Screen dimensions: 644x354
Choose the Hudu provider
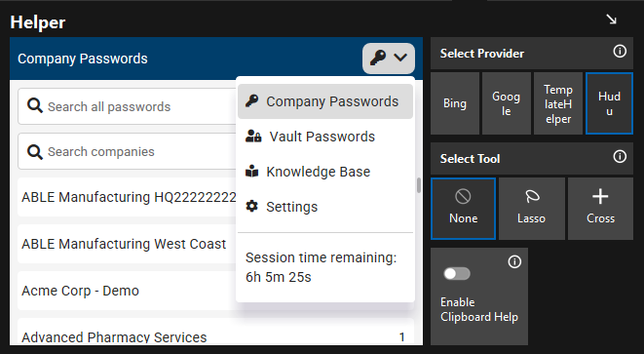(609, 103)
